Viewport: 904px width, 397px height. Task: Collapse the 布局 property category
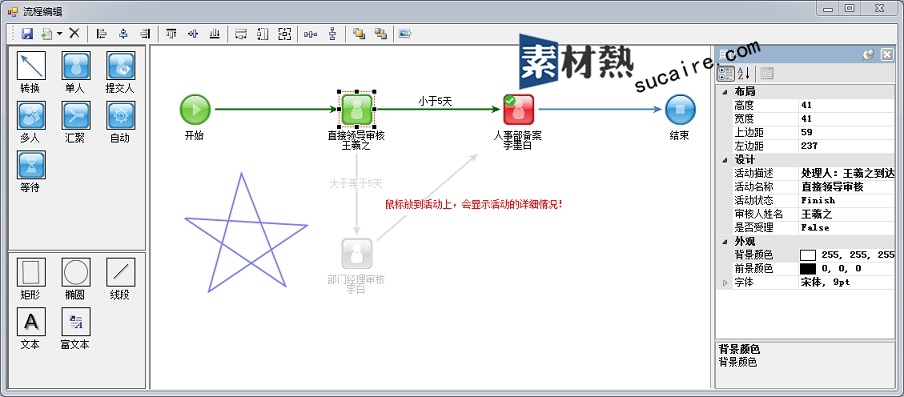point(725,92)
